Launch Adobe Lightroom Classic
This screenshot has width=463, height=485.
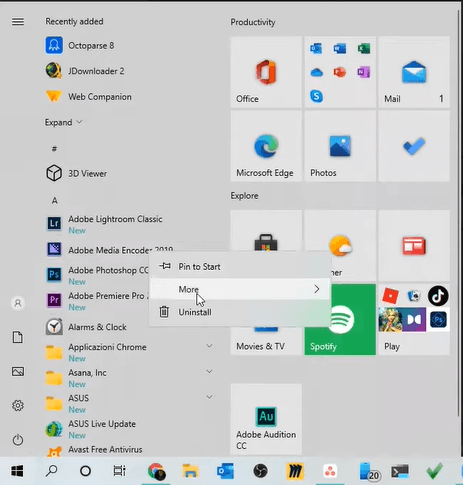104,224
